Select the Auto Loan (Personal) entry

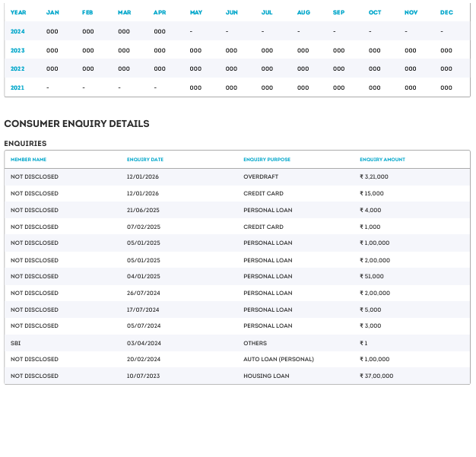coord(278,359)
